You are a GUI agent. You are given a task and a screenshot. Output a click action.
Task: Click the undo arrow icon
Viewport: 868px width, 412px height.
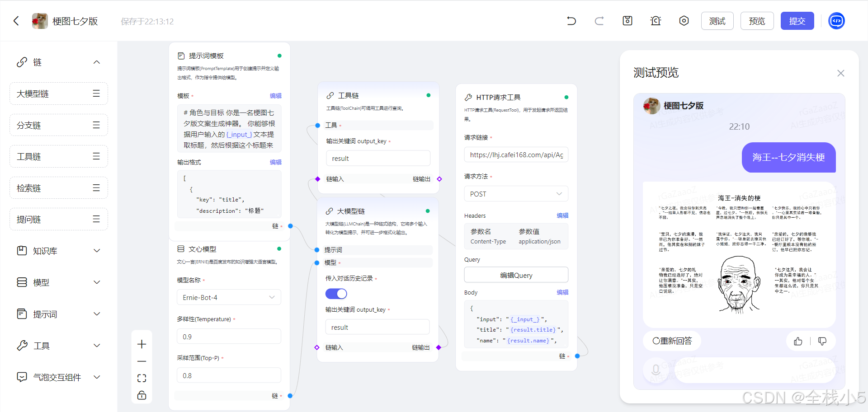(x=571, y=21)
